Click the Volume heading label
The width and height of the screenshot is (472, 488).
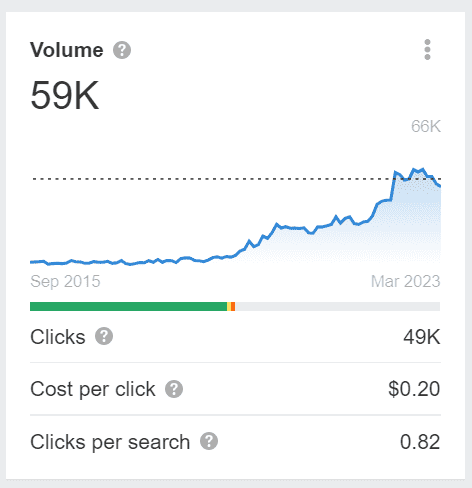click(x=67, y=50)
